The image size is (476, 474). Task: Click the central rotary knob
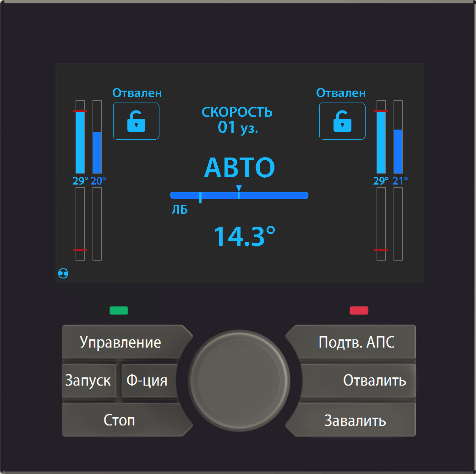coord(239,381)
